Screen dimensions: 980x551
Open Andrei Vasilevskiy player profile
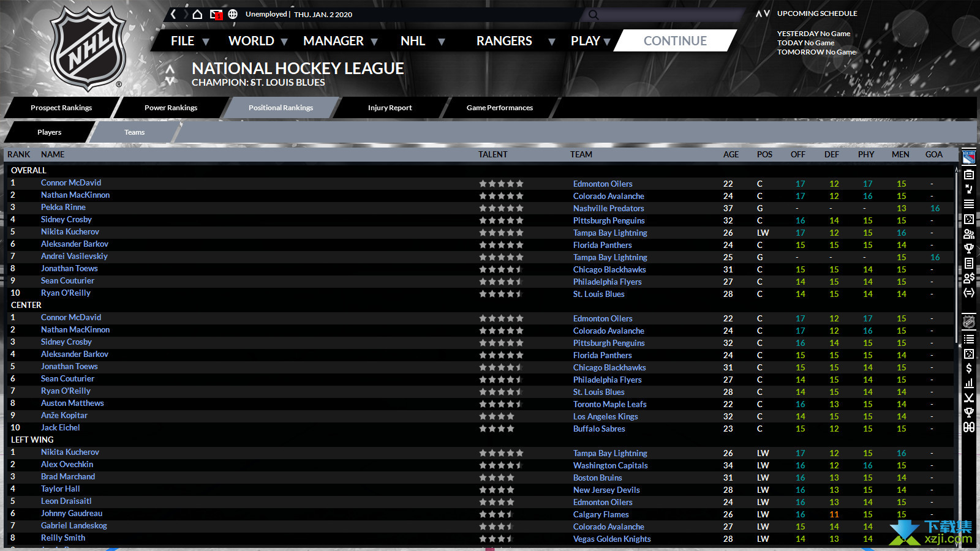(74, 256)
